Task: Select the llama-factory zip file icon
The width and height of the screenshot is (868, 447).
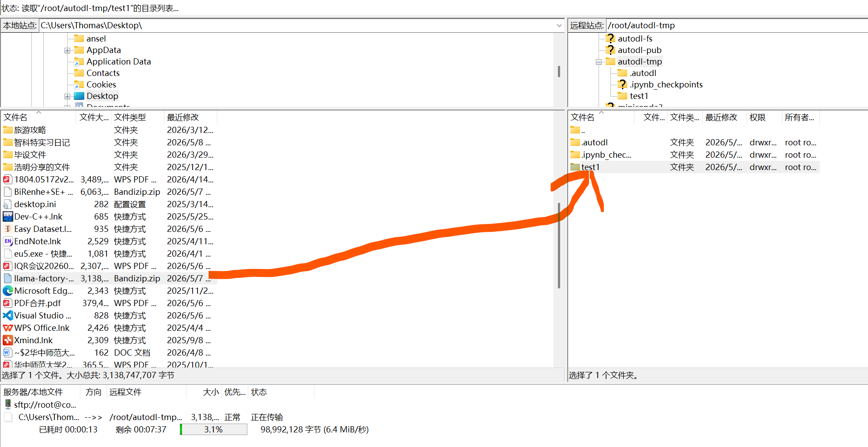Action: point(8,278)
